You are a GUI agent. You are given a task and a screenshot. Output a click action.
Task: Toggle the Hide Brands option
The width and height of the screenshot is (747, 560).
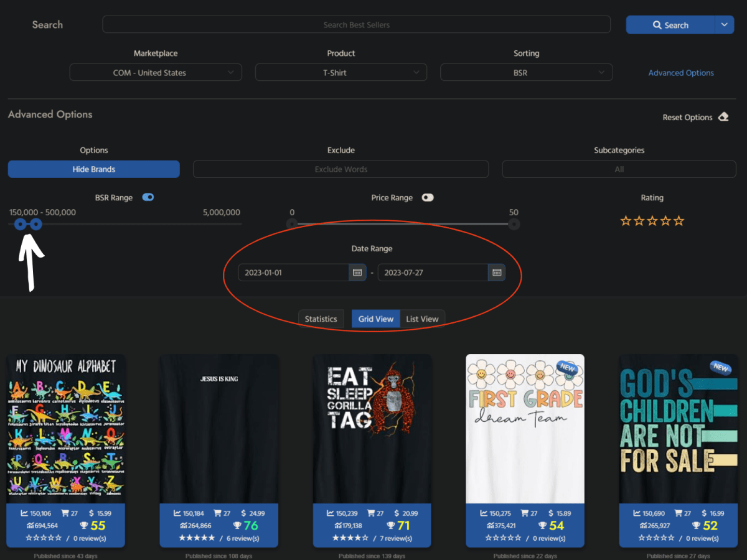pos(94,169)
